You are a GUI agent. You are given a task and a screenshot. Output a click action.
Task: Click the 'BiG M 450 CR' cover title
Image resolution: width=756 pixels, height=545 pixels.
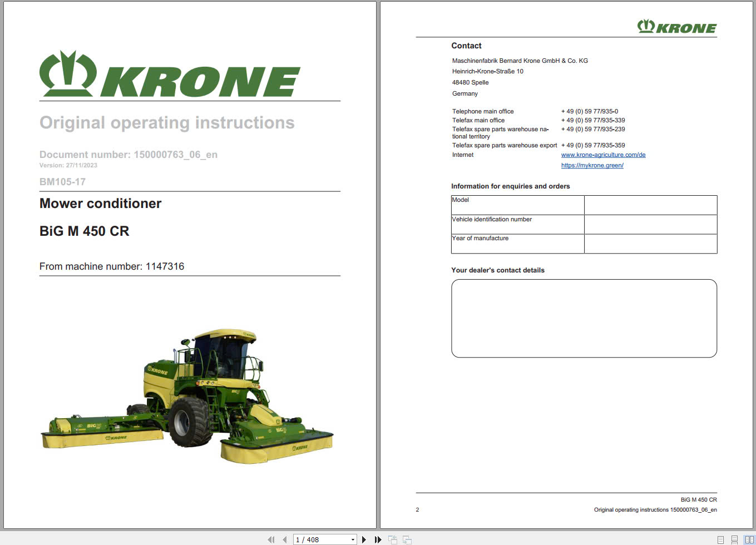tap(85, 231)
